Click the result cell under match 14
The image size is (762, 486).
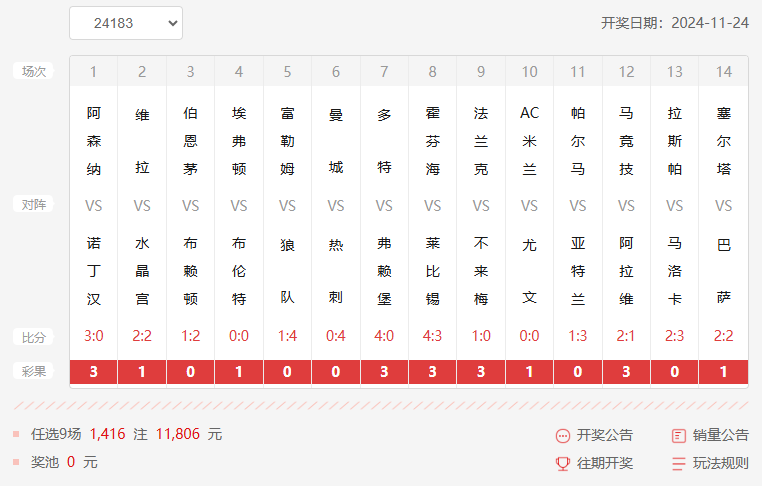pyautogui.click(x=723, y=372)
